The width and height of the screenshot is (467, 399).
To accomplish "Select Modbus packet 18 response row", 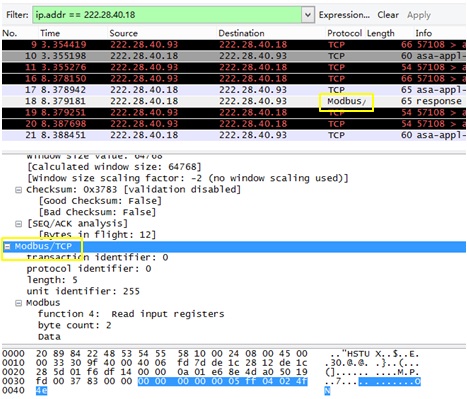I will click(x=234, y=101).
